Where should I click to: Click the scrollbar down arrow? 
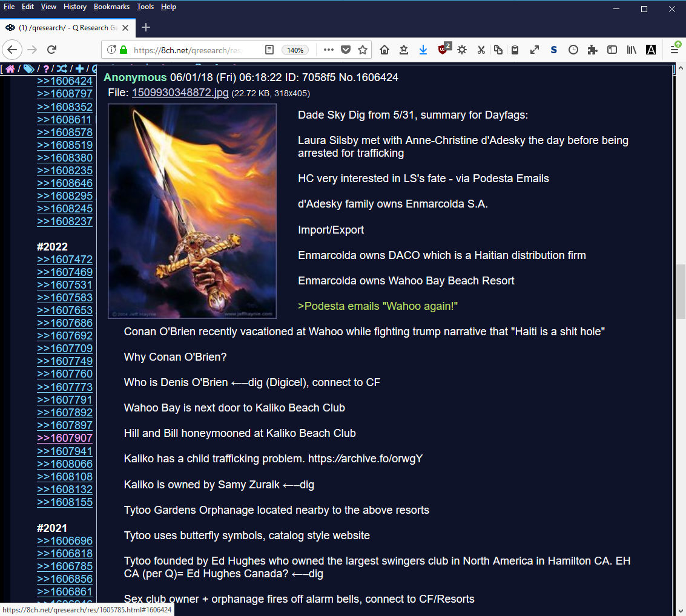[x=681, y=611]
